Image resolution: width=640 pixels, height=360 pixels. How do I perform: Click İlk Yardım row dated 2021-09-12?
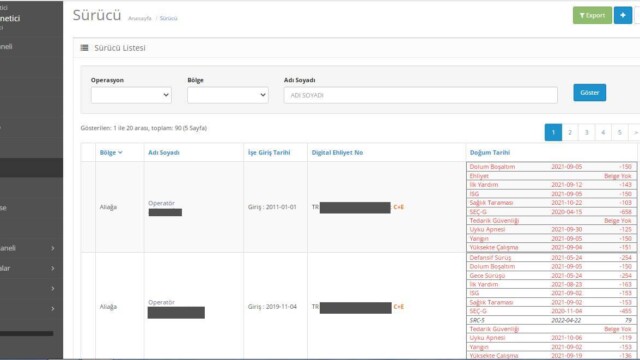point(551,185)
